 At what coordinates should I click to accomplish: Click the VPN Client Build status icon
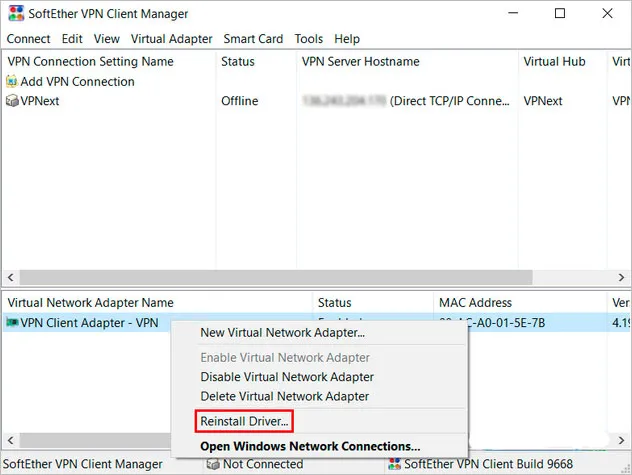(x=395, y=465)
